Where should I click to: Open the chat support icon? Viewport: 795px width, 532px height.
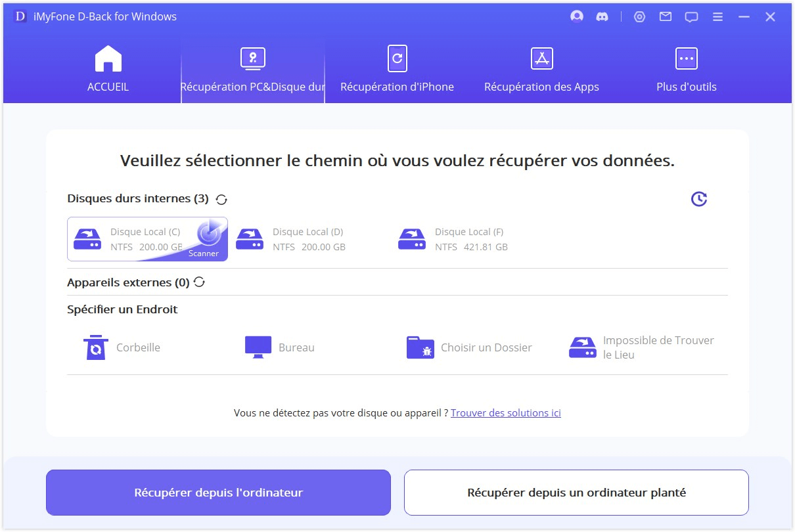(x=691, y=16)
